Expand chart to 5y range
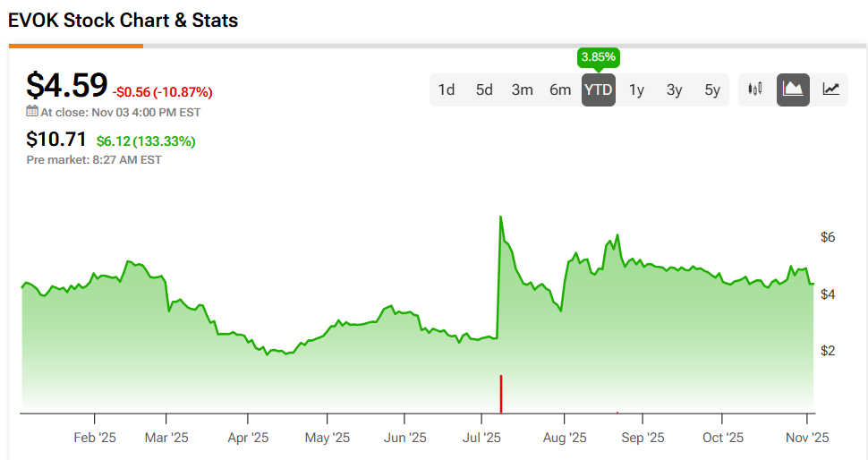Screen dimensions: 868x460 pyautogui.click(x=711, y=89)
